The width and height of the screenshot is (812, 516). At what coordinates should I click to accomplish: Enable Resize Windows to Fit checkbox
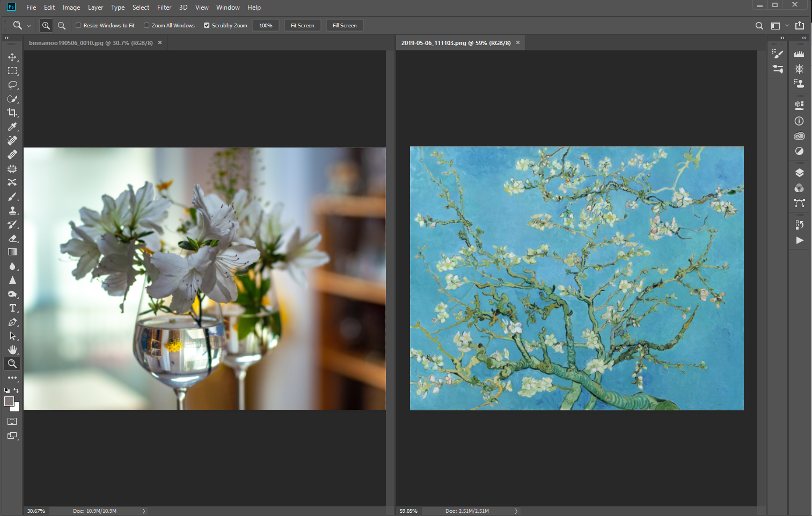coord(78,25)
